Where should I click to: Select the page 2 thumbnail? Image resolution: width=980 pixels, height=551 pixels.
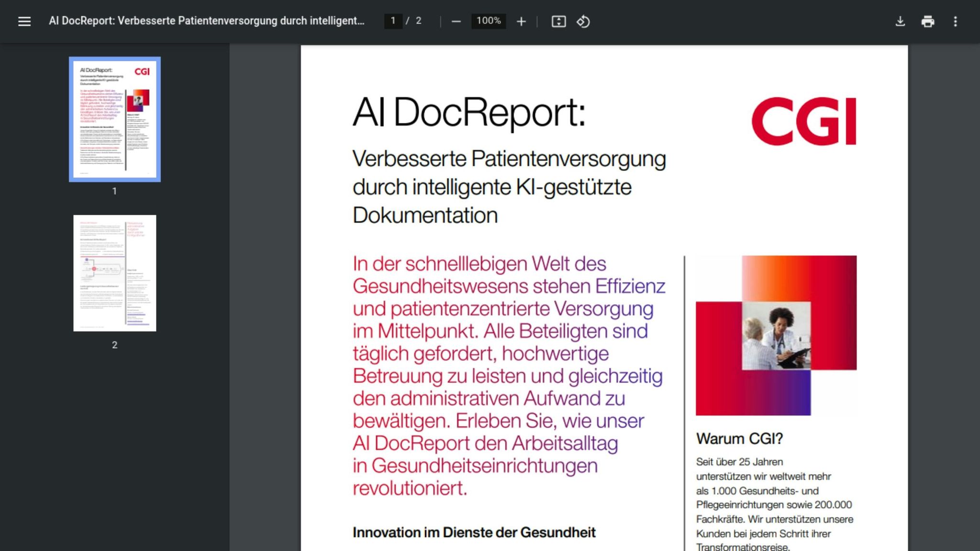tap(114, 273)
